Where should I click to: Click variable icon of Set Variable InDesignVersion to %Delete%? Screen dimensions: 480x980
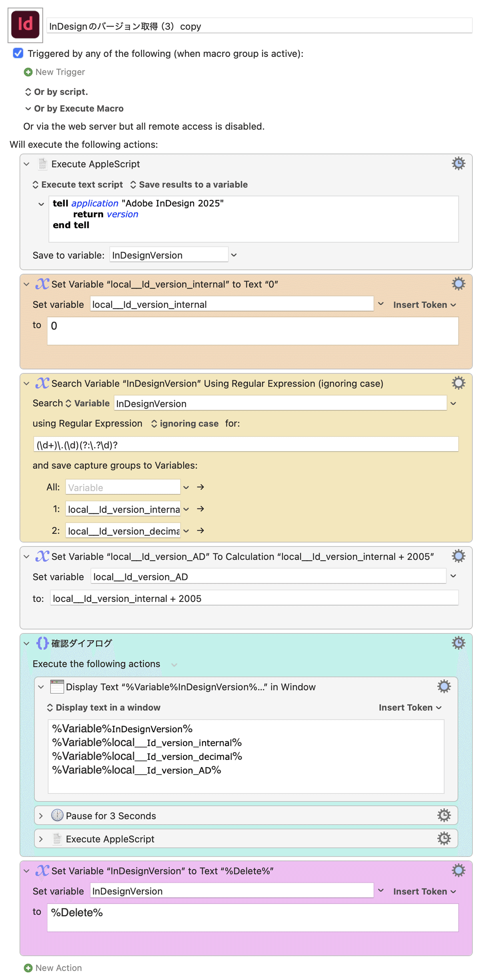tap(42, 870)
